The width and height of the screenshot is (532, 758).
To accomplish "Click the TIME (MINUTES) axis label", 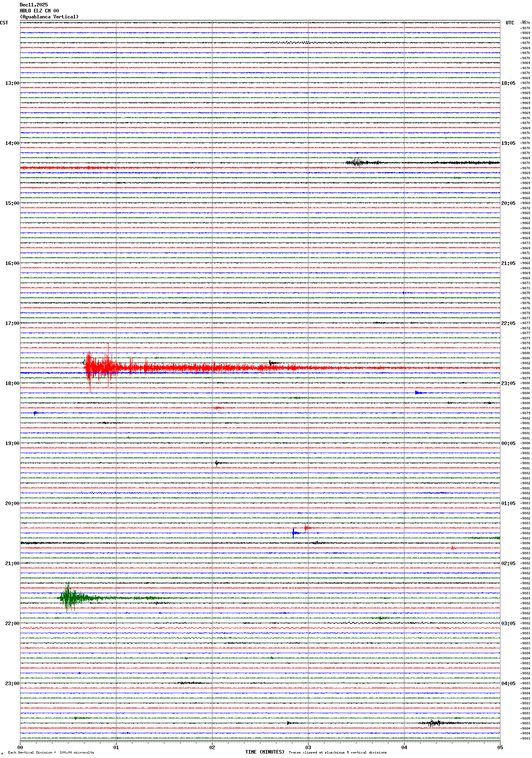I will pyautogui.click(x=265, y=752).
